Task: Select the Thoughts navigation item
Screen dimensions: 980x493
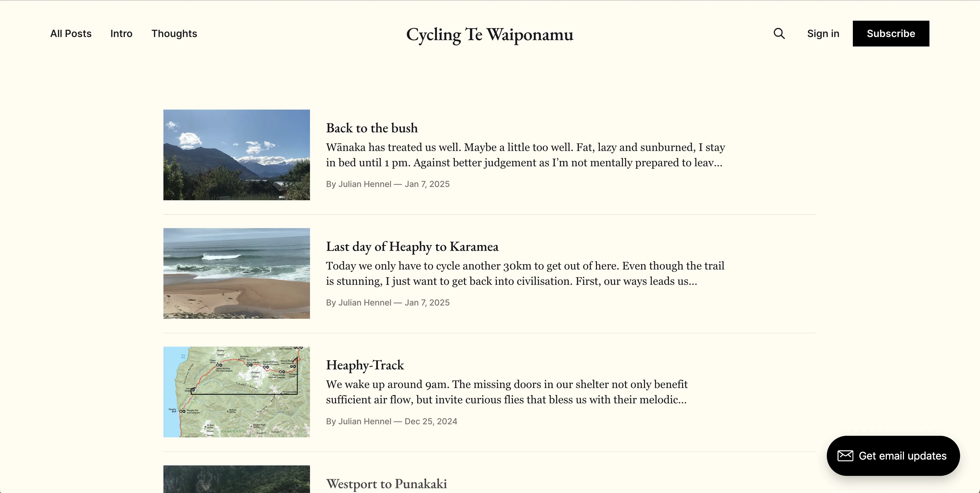Action: [174, 33]
